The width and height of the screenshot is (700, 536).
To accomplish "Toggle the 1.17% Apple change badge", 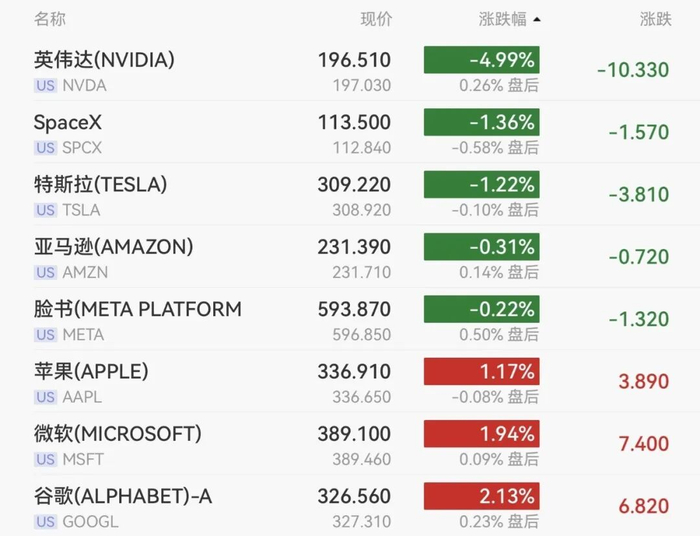I will (x=482, y=371).
